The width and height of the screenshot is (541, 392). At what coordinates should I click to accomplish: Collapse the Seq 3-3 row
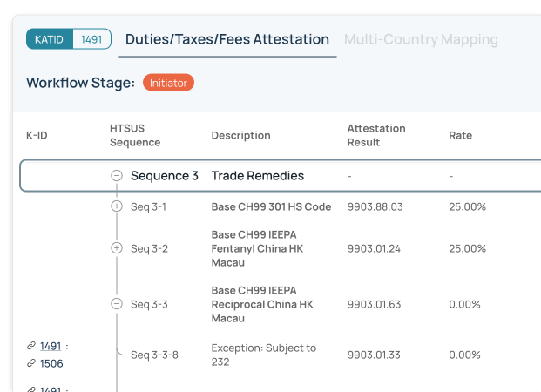(117, 304)
